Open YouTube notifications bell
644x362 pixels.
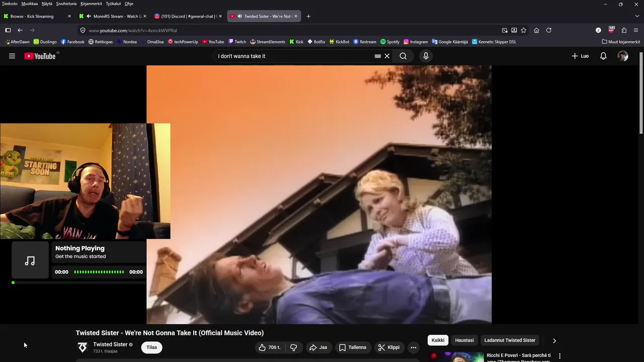point(603,56)
